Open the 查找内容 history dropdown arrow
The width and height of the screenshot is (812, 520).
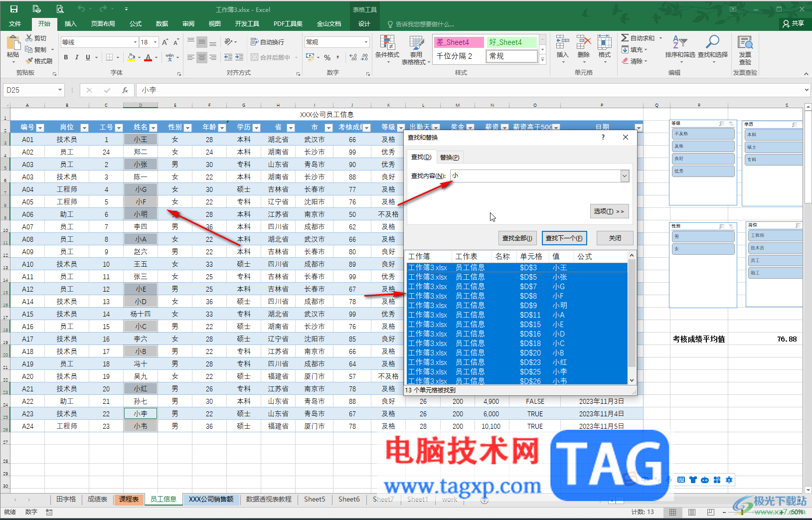[x=625, y=175]
